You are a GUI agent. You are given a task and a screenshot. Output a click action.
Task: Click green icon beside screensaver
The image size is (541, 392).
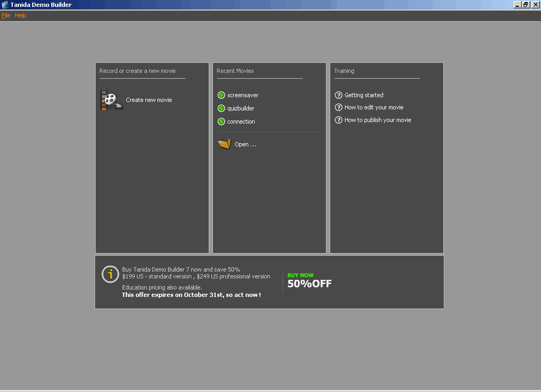point(221,95)
